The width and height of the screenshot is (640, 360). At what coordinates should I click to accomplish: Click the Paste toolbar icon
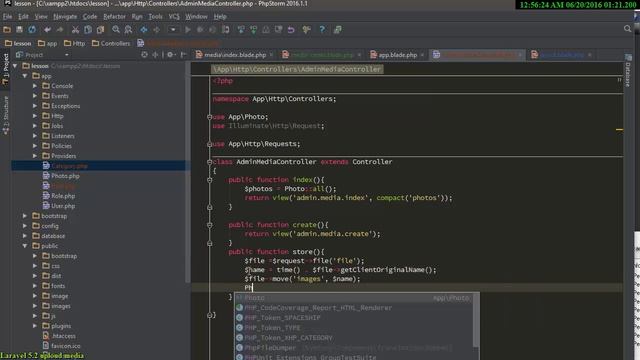[100, 29]
